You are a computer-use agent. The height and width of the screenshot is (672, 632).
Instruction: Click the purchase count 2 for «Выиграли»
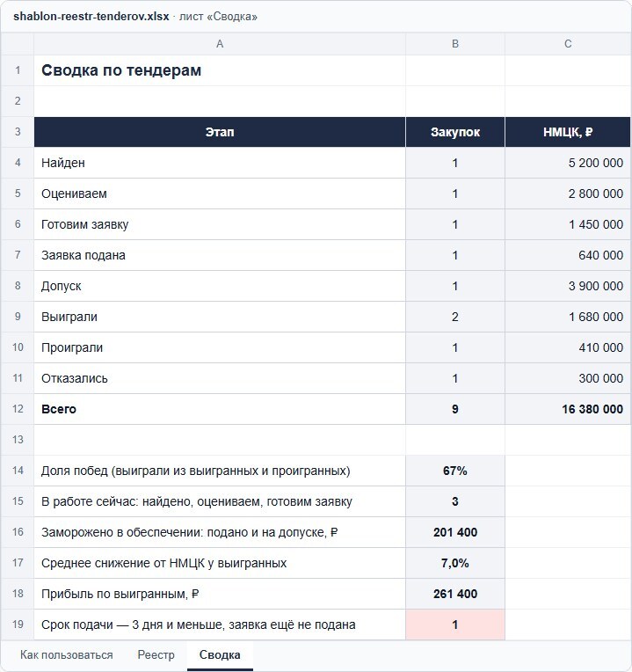455,317
